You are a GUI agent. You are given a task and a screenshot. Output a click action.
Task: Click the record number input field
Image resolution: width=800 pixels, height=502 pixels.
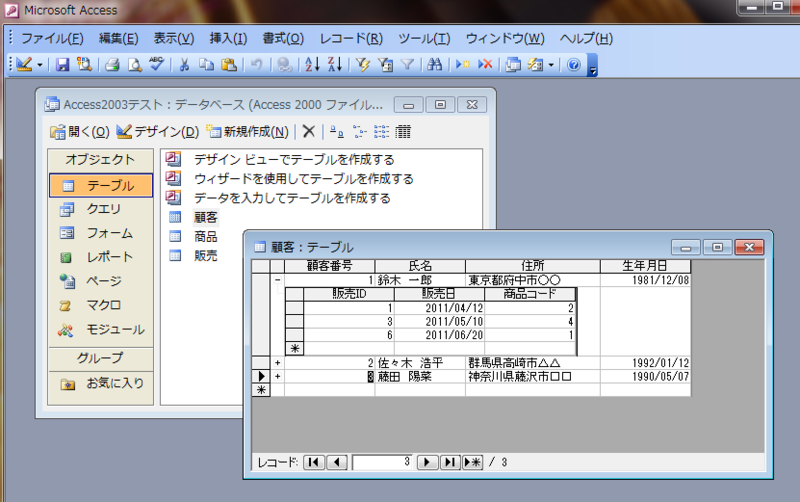click(x=382, y=462)
